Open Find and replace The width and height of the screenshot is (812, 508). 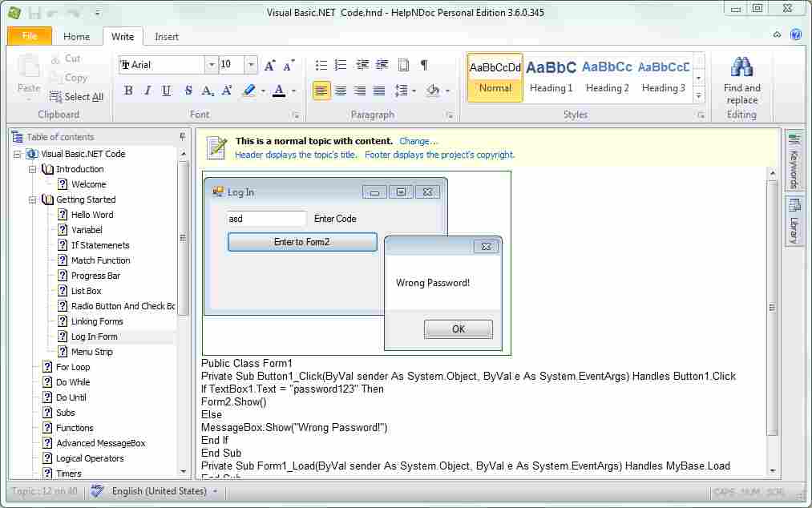click(x=741, y=80)
